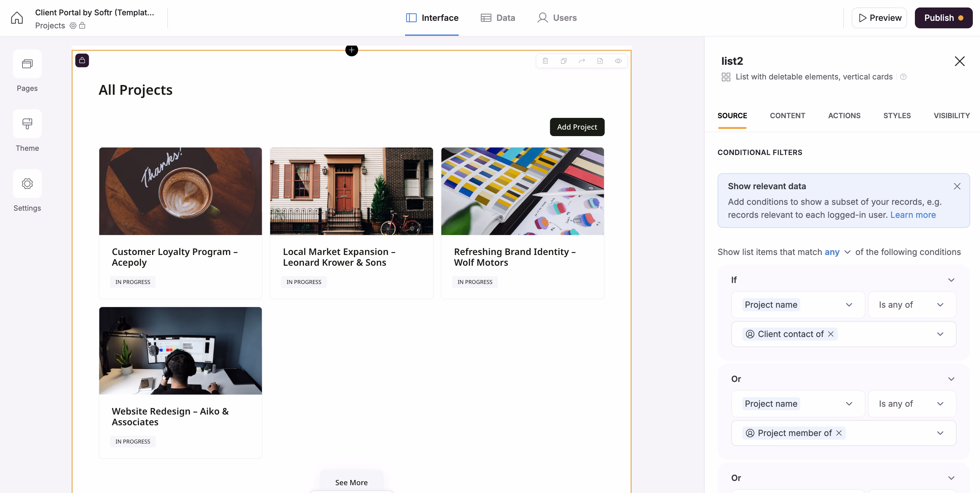Open the Is any of operator dropdown

(x=912, y=304)
